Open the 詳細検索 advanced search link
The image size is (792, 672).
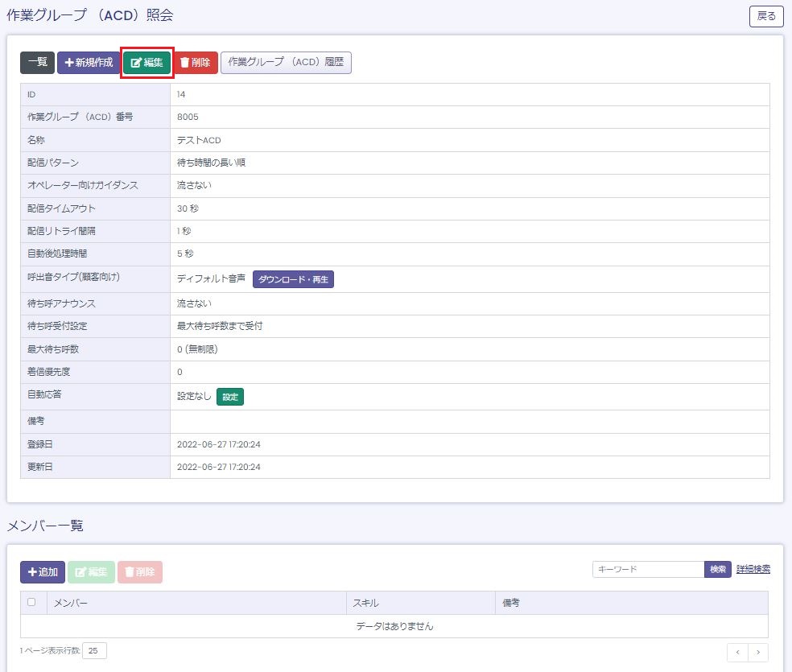point(753,569)
